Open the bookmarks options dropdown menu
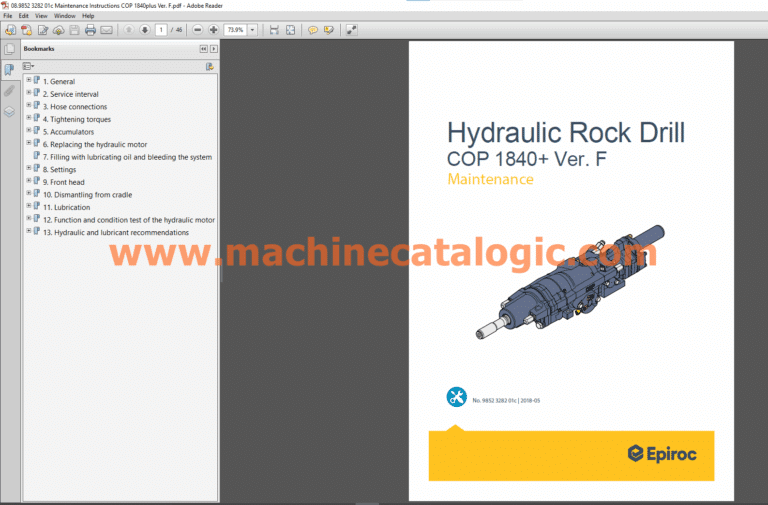 click(x=28, y=66)
